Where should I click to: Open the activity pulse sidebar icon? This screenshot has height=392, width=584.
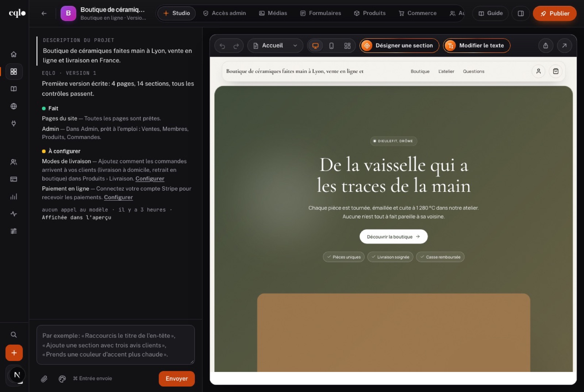14,214
